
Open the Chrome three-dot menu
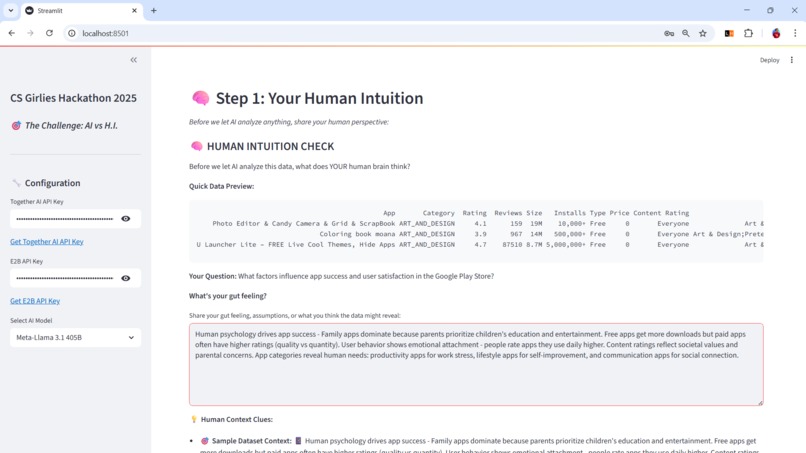795,33
